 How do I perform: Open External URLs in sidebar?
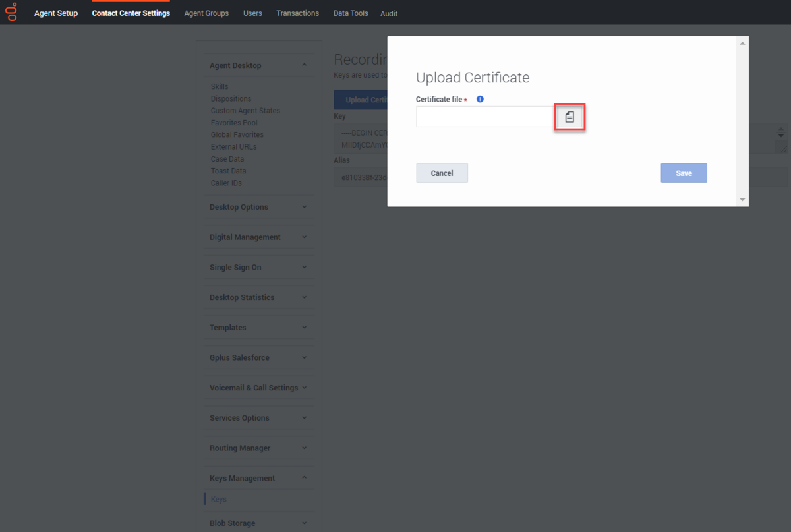[x=234, y=147]
